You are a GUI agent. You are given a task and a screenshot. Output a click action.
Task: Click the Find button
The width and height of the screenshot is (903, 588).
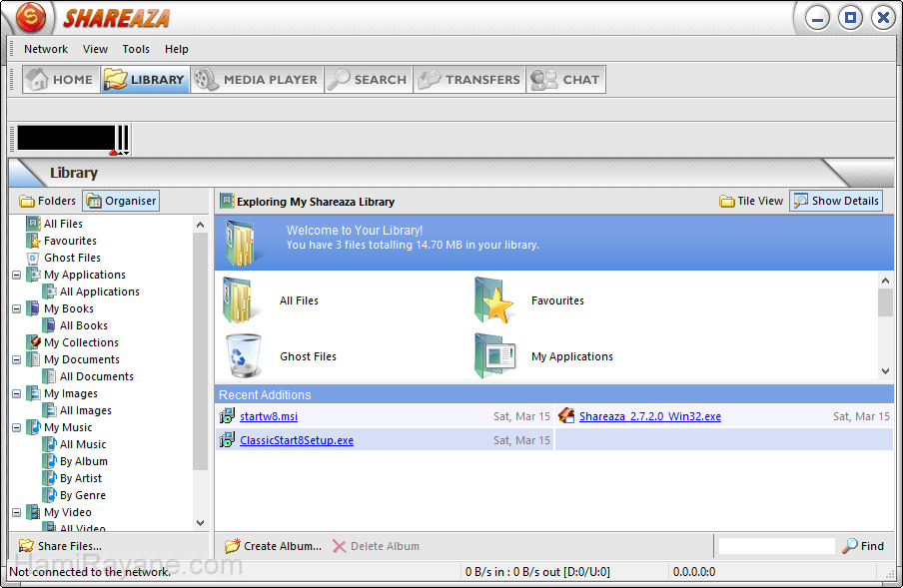point(863,546)
